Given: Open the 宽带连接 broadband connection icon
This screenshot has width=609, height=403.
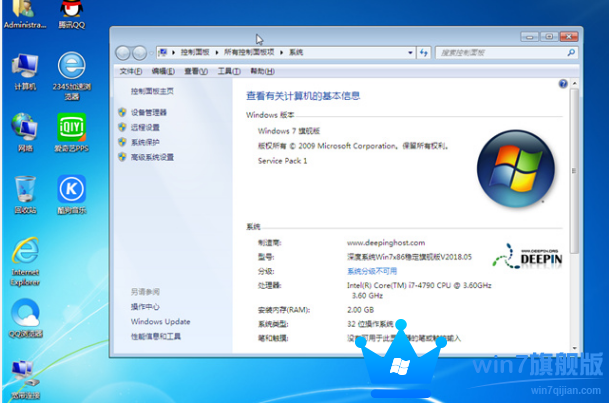Looking at the screenshot, I should (25, 380).
